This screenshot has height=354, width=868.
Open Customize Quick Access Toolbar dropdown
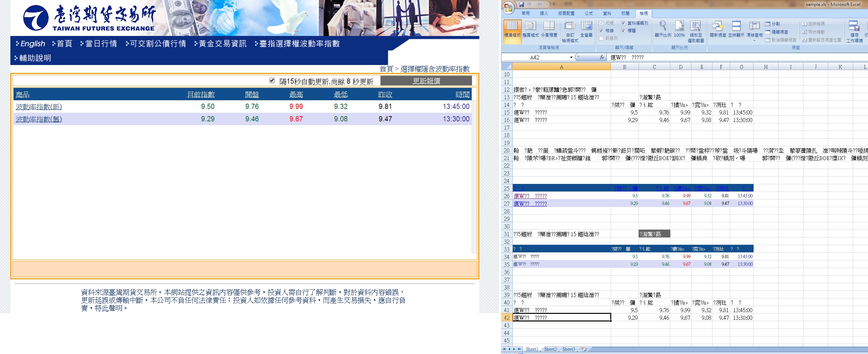click(554, 4)
